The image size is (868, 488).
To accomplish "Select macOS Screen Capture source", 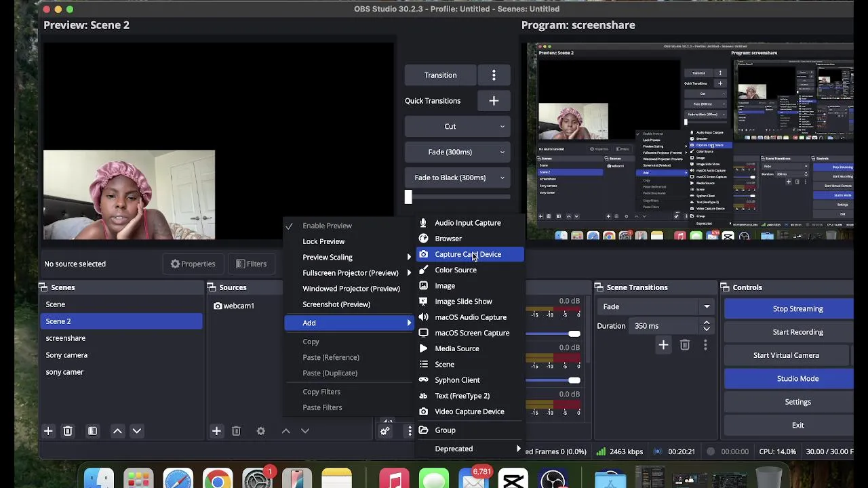I will coord(471,333).
